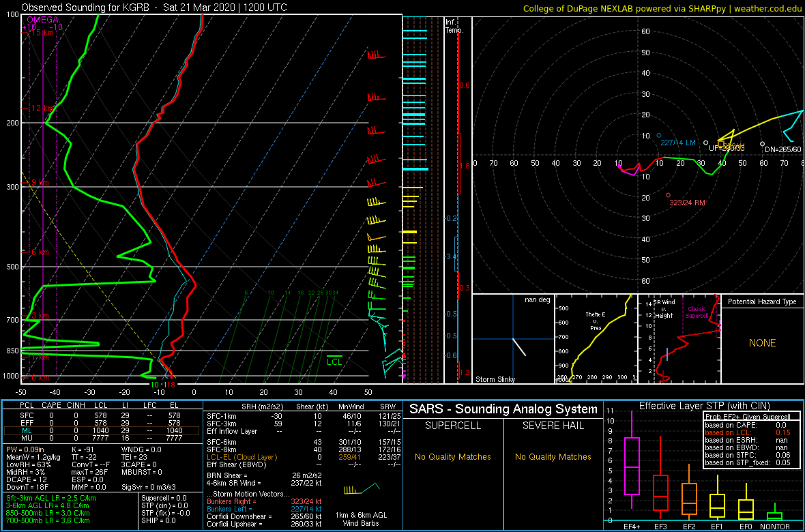Click the LowRH = 63% value

[x=30, y=464]
